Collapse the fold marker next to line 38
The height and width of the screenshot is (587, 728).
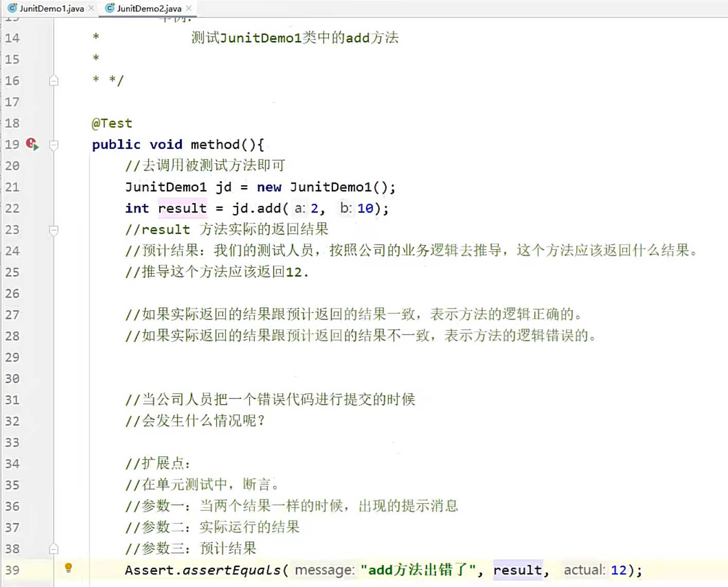pyautogui.click(x=54, y=549)
